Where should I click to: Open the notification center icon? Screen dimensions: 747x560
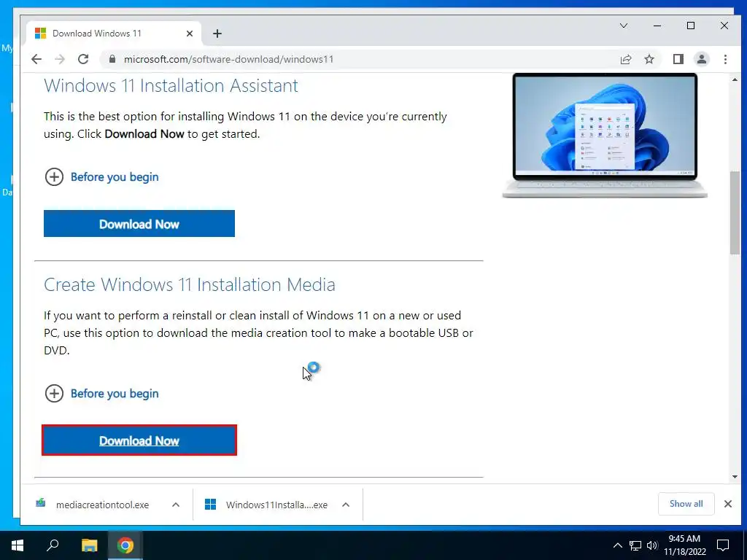[723, 545]
